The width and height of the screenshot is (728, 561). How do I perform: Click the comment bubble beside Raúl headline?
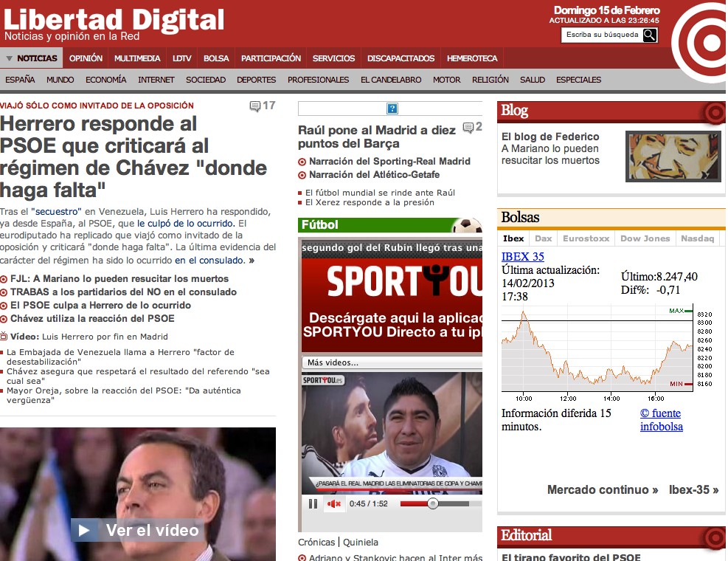468,128
